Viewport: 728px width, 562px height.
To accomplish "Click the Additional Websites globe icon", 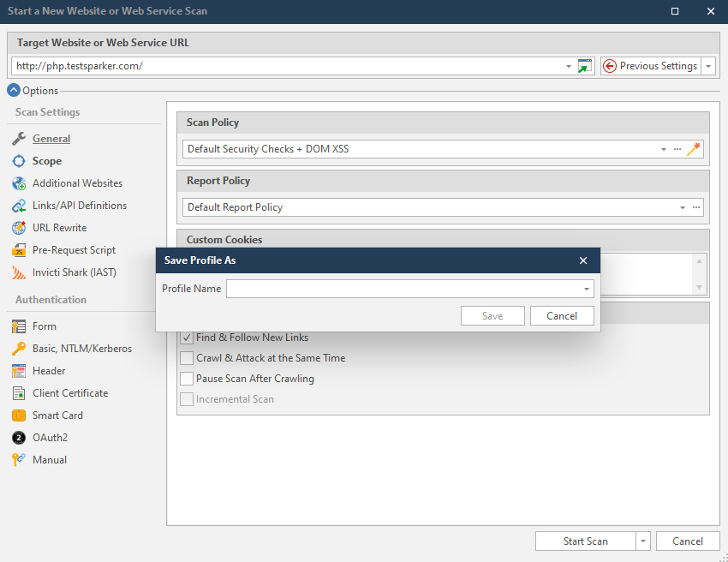I will coord(19,183).
